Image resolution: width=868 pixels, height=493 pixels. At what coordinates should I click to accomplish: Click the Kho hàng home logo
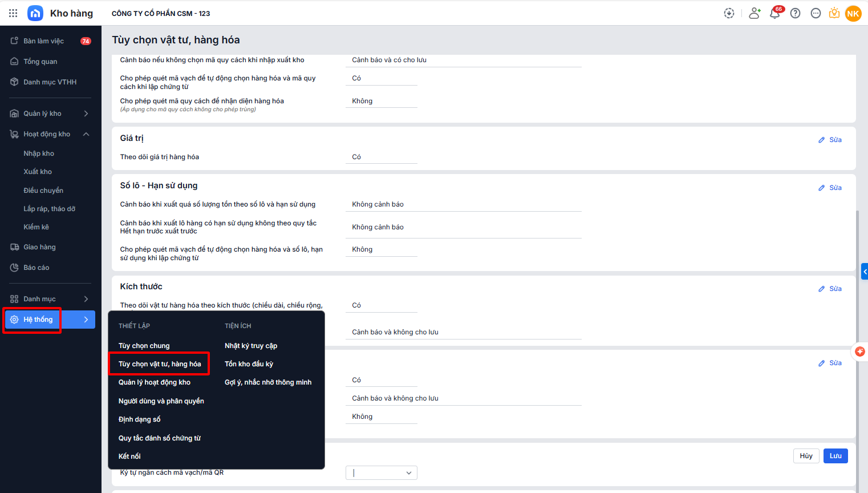pyautogui.click(x=35, y=13)
